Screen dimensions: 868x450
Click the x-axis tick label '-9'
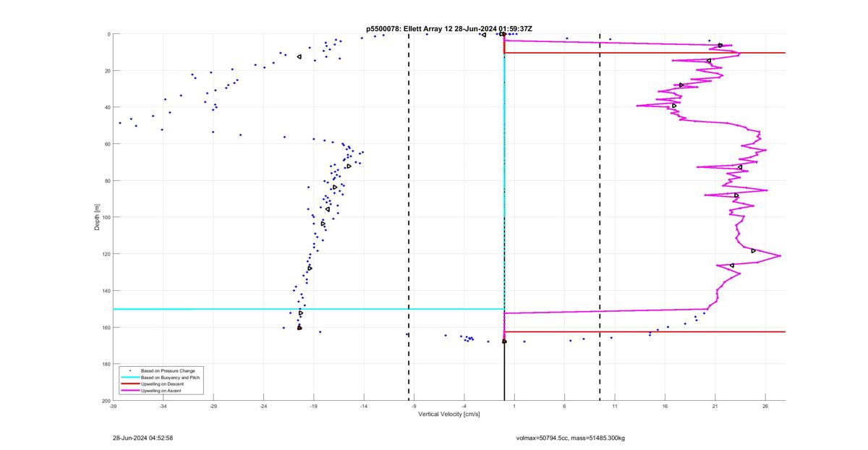click(x=414, y=407)
